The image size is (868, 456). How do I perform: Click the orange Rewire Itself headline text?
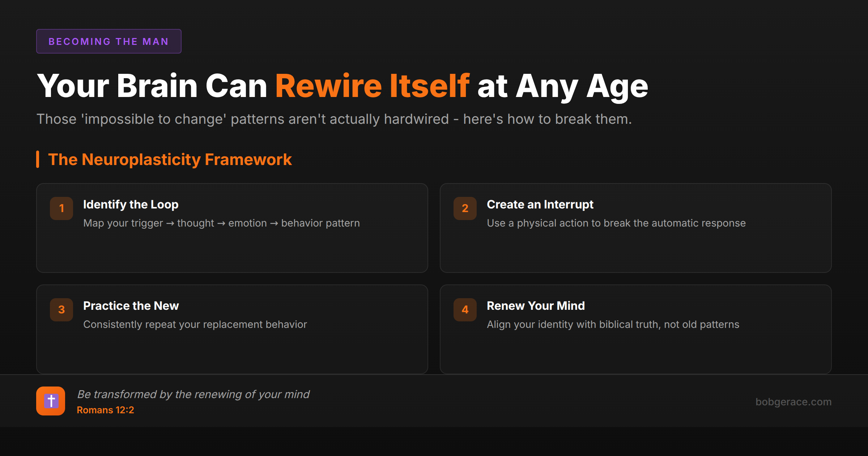tap(372, 86)
